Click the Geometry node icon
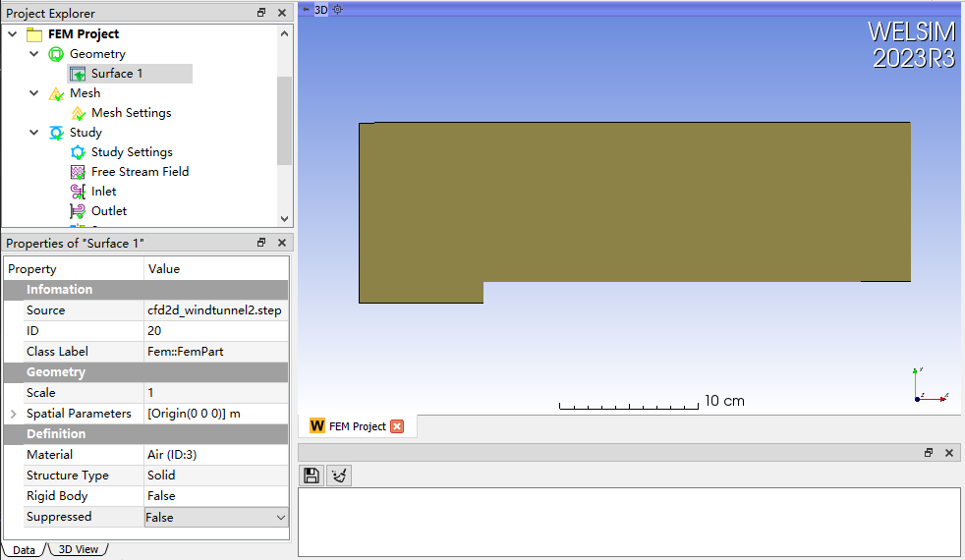965x560 pixels. pyautogui.click(x=56, y=54)
